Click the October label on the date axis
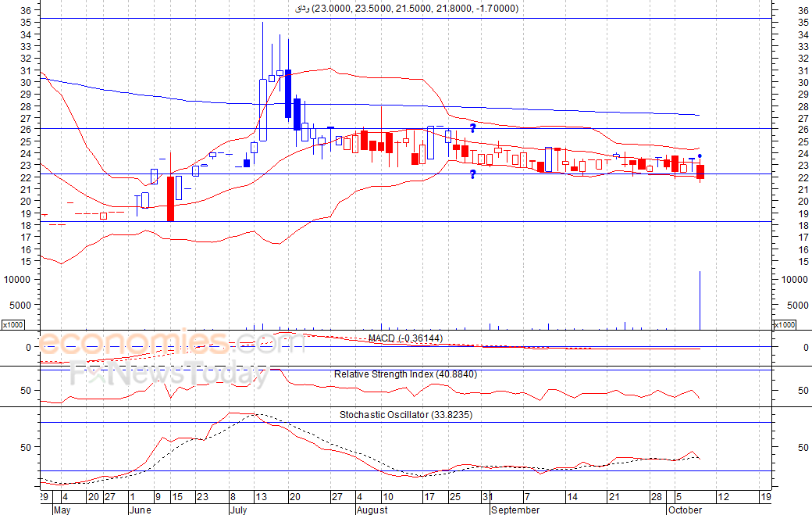812x515 pixels. click(x=684, y=510)
